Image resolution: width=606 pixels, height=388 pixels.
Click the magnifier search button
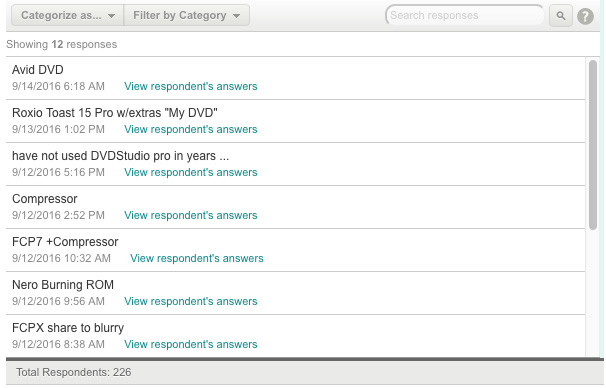pos(560,15)
